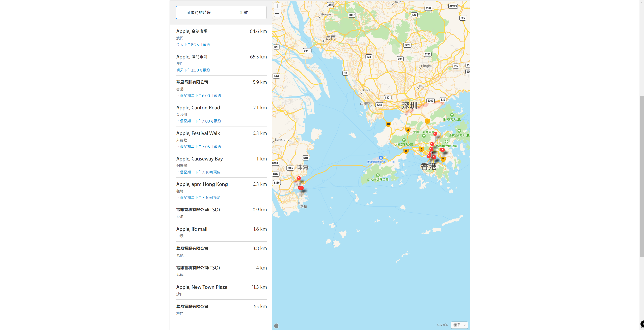The height and width of the screenshot is (330, 644).
Task: Click the 深圳 city label on the map
Action: point(410,105)
